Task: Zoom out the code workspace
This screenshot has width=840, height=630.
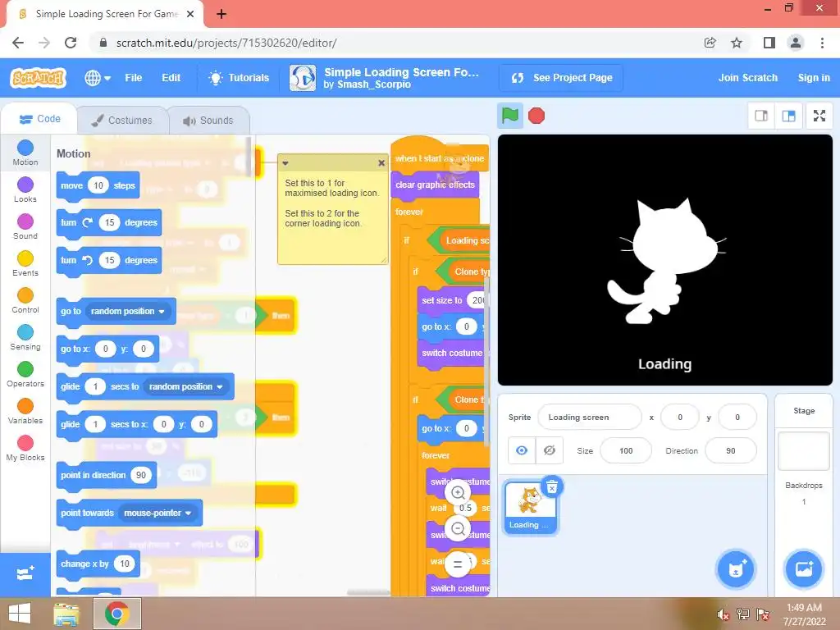Action: click(x=458, y=528)
